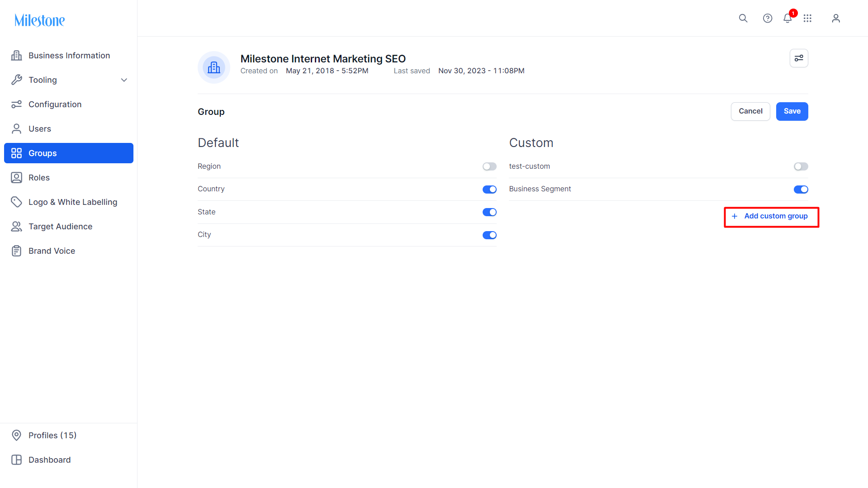
Task: Open the Users section
Action: [x=69, y=129]
